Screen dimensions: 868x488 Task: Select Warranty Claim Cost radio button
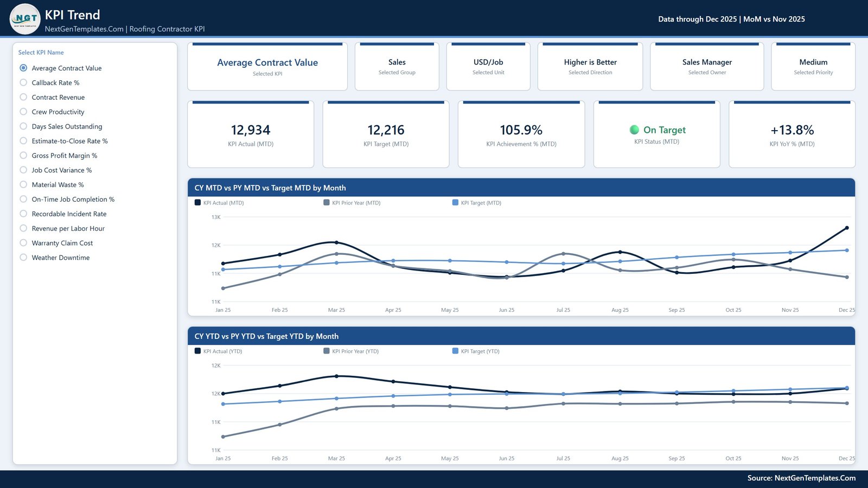pyautogui.click(x=23, y=243)
